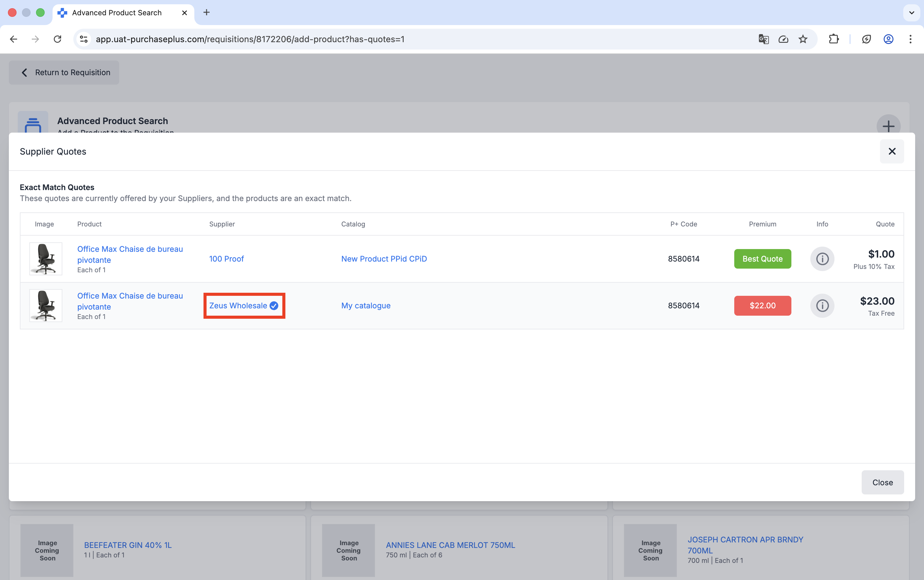
Task: Click the Google Translate icon in address bar
Action: point(763,39)
